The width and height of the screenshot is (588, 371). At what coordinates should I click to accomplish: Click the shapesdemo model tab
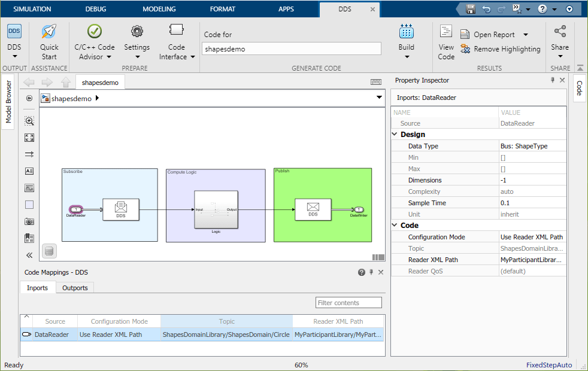pos(100,83)
